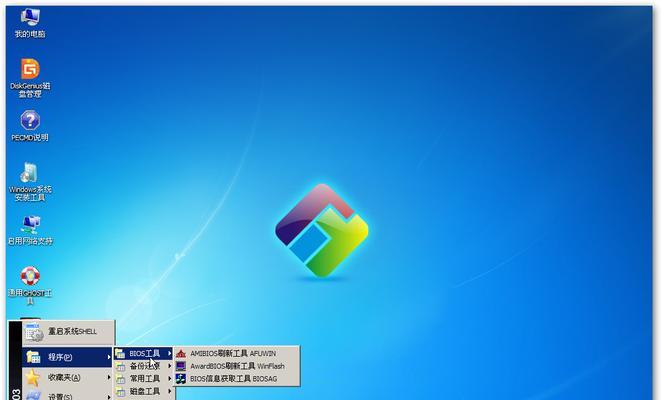Click the 我的电脑 icon label
The image size is (662, 400).
(30, 34)
